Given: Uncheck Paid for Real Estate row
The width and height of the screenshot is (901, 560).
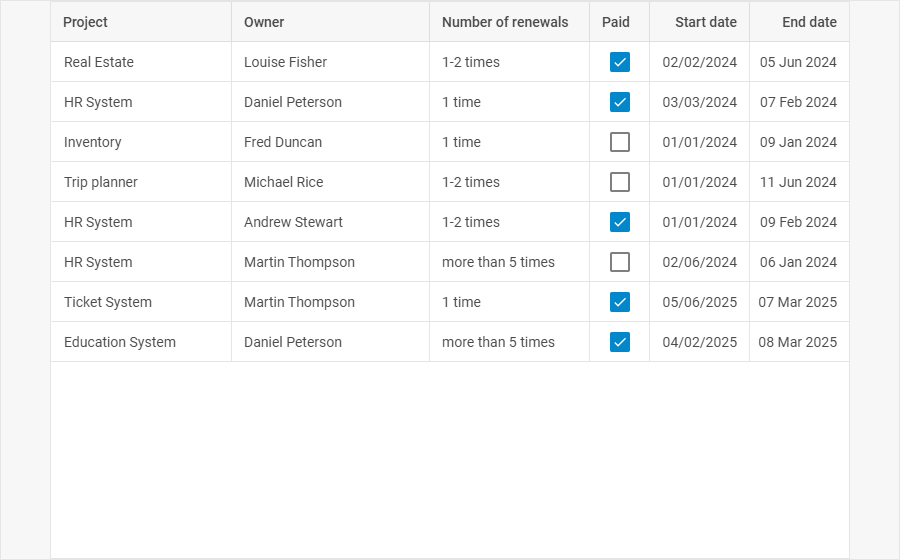Looking at the screenshot, I should coord(619,62).
